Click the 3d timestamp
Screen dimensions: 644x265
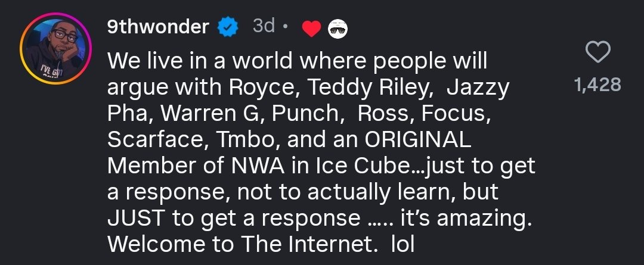264,26
